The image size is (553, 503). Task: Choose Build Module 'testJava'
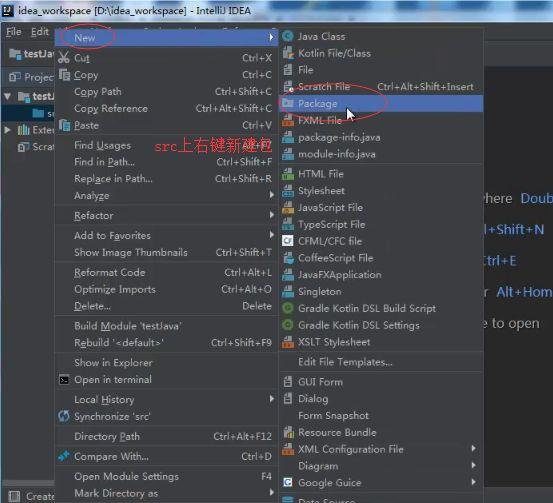(166, 326)
